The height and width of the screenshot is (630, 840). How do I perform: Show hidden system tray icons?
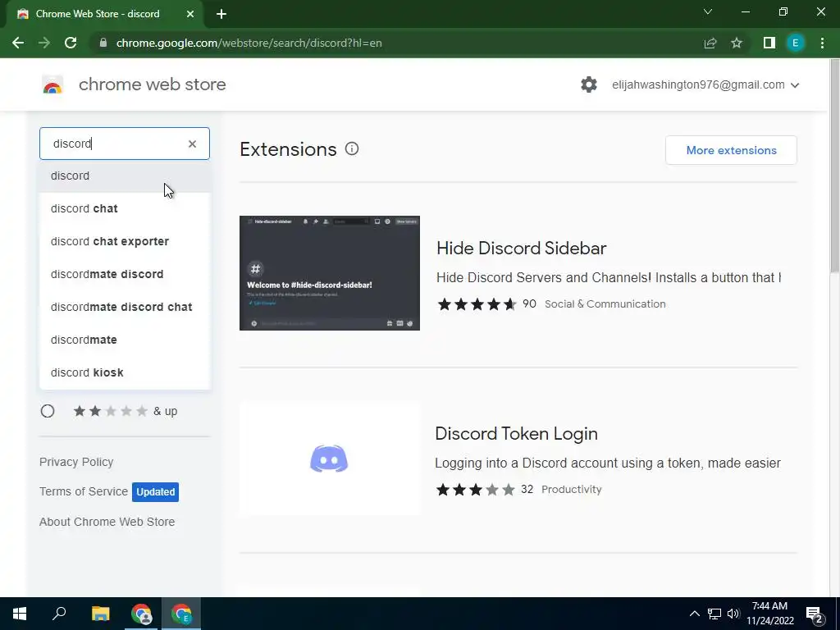694,614
